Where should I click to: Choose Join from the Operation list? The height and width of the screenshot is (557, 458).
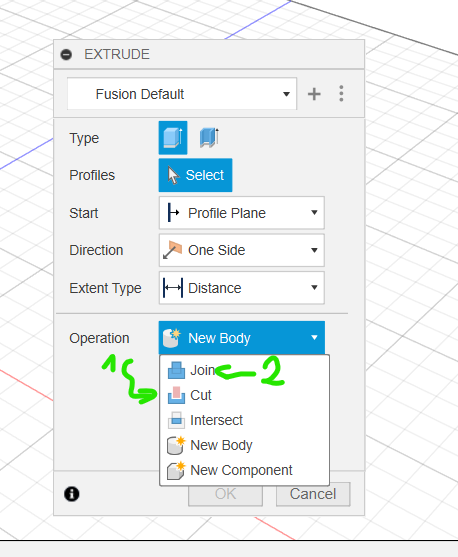pyautogui.click(x=244, y=370)
